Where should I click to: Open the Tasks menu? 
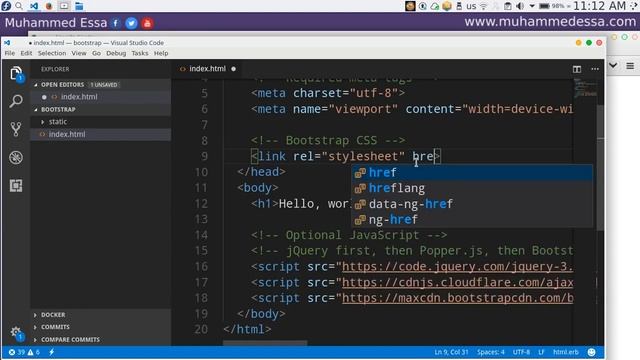(140, 53)
